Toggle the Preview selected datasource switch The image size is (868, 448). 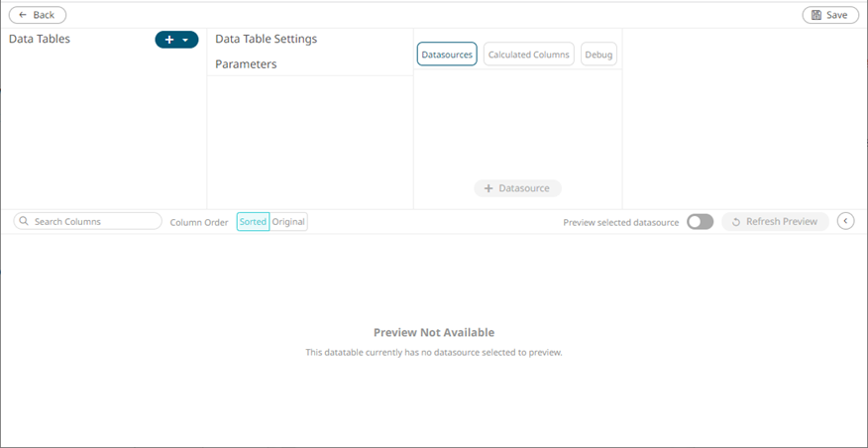point(700,222)
